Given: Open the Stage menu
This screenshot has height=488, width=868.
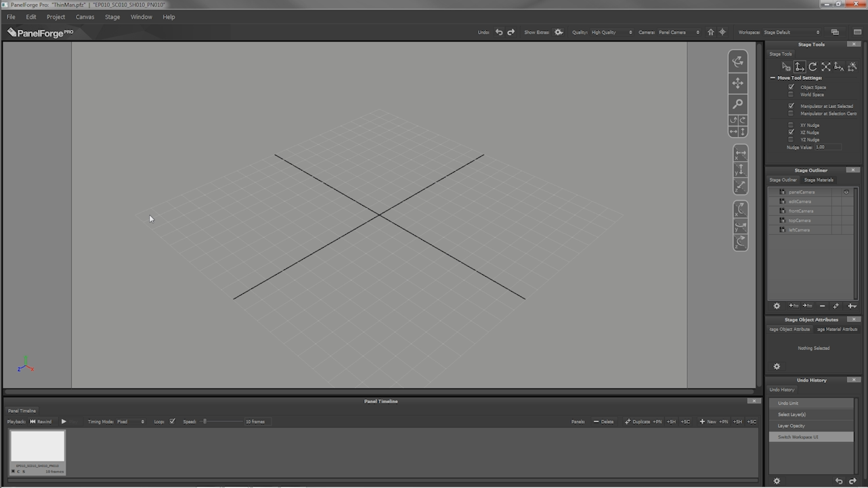Looking at the screenshot, I should [x=112, y=17].
